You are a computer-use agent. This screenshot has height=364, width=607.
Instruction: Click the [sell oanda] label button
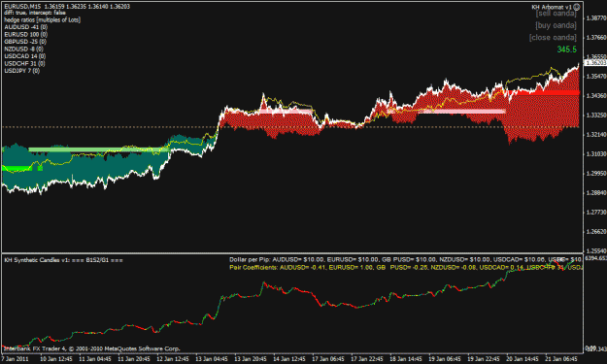(556, 14)
